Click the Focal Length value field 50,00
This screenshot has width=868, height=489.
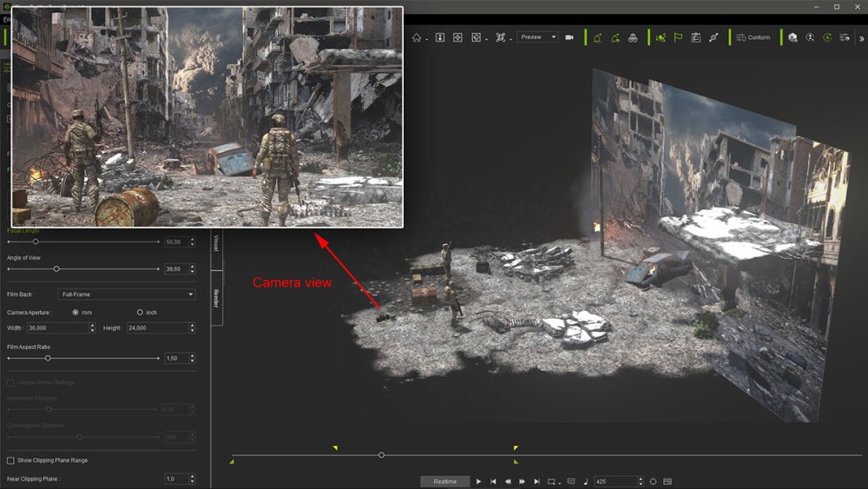click(176, 242)
